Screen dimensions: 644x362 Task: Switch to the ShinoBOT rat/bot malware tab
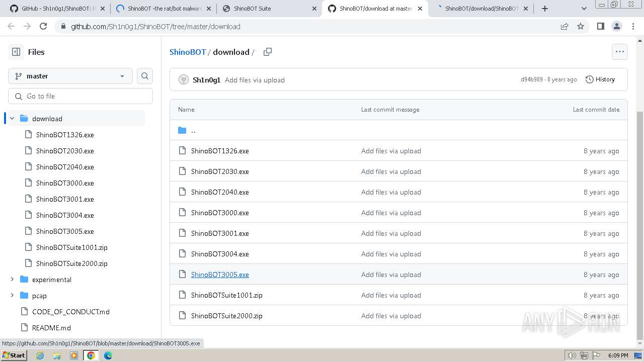164,9
